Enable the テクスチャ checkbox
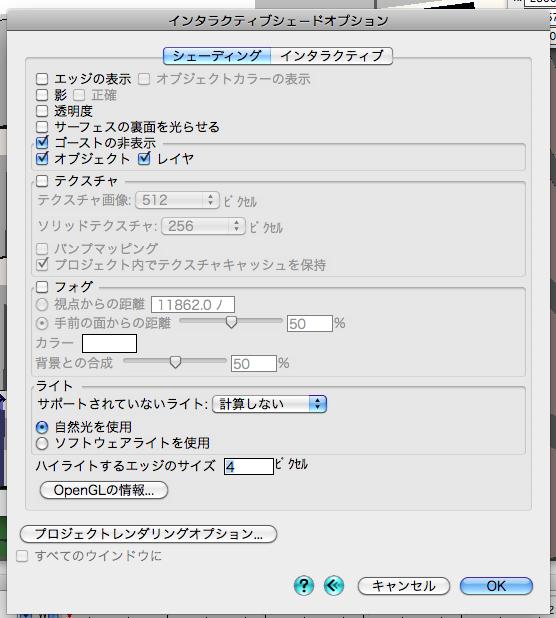Image resolution: width=556 pixels, height=618 pixels. coord(42,181)
